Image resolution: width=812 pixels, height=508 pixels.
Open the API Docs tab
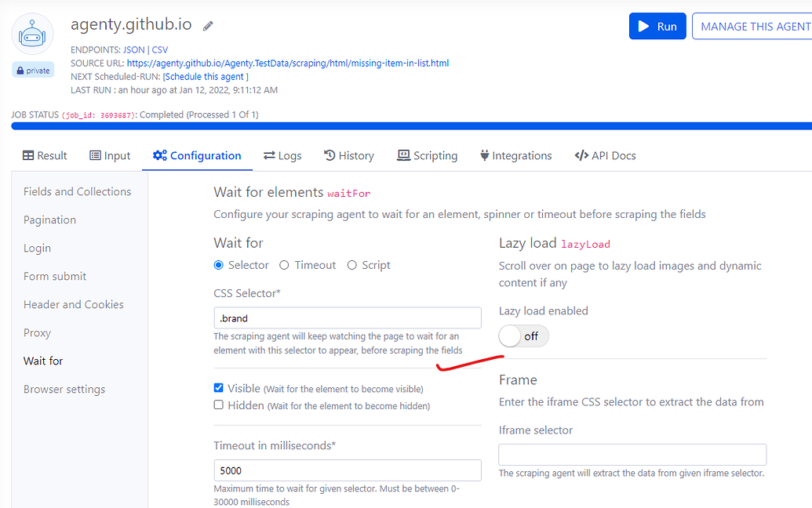[605, 155]
